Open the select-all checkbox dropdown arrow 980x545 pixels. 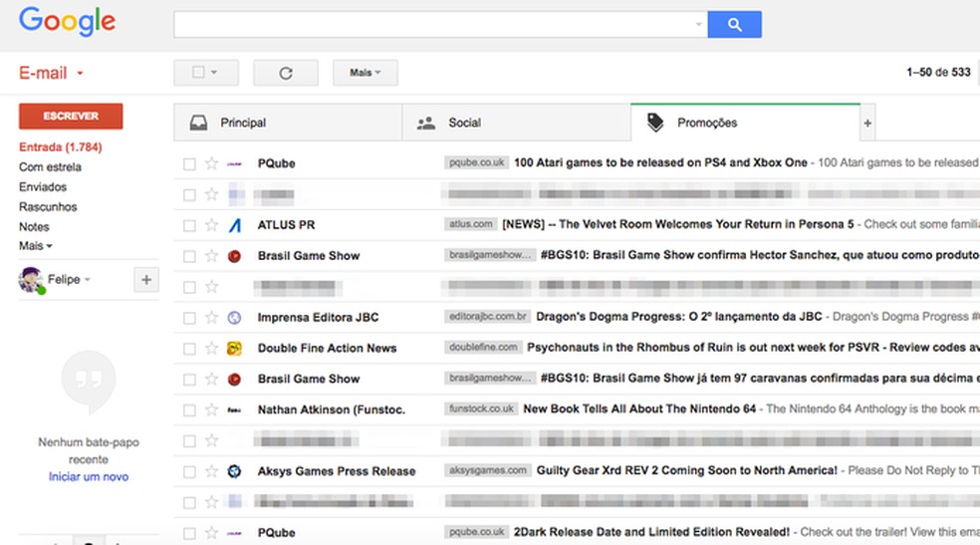(x=214, y=73)
